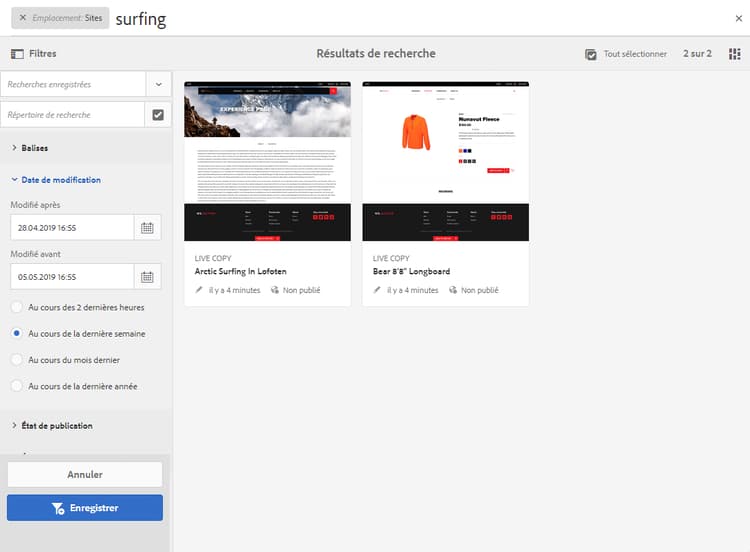Collapse the Date de modification section
This screenshot has width=750, height=552.
tap(56, 180)
